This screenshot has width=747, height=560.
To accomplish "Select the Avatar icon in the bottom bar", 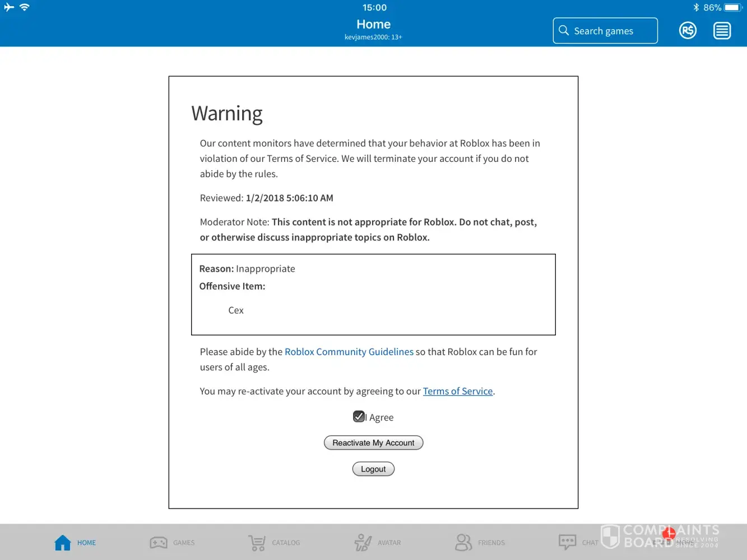I will 363,542.
